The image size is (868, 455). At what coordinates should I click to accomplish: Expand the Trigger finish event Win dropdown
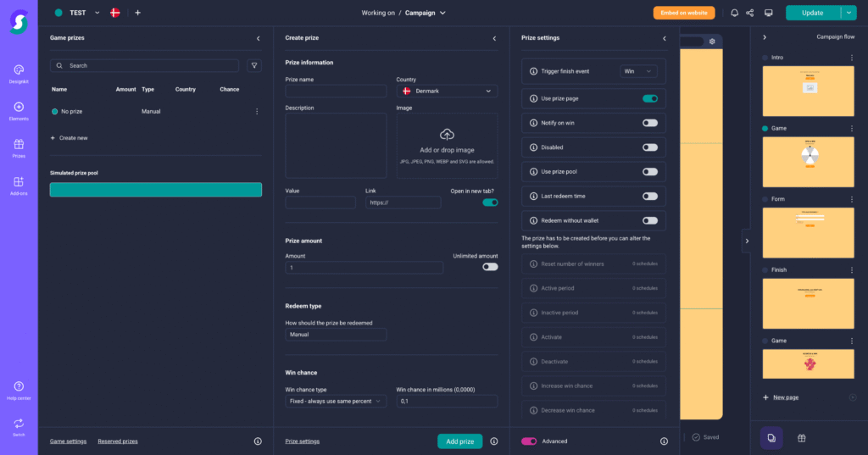pos(639,72)
